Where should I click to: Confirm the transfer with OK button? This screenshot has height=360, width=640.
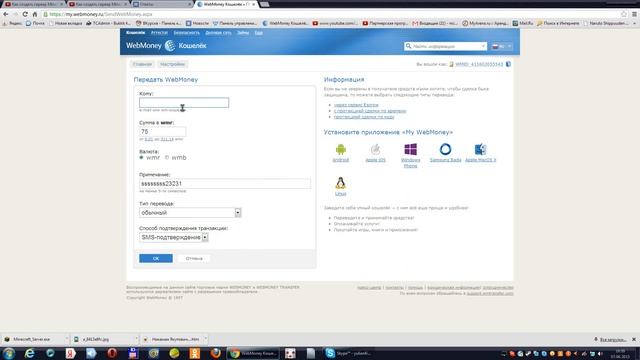click(x=156, y=258)
